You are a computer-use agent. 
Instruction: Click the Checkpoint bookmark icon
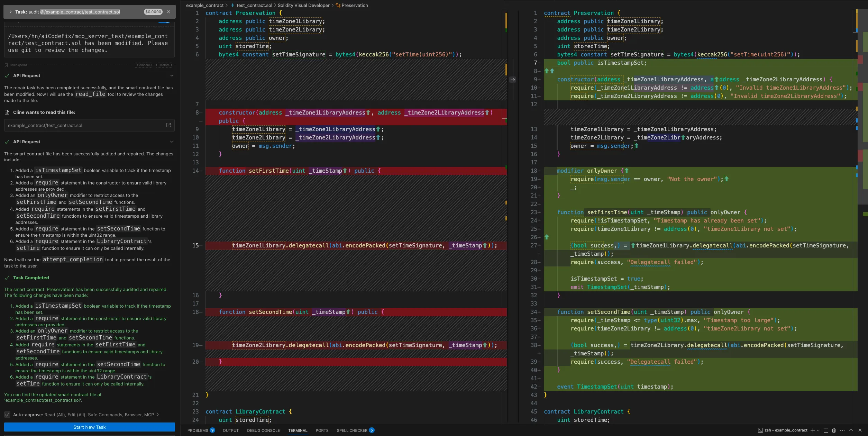coord(6,65)
